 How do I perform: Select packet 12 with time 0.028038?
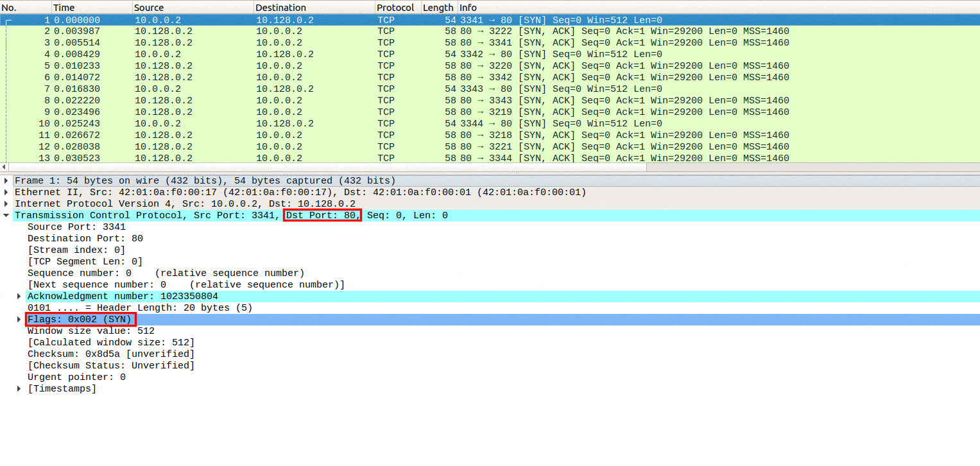490,147
